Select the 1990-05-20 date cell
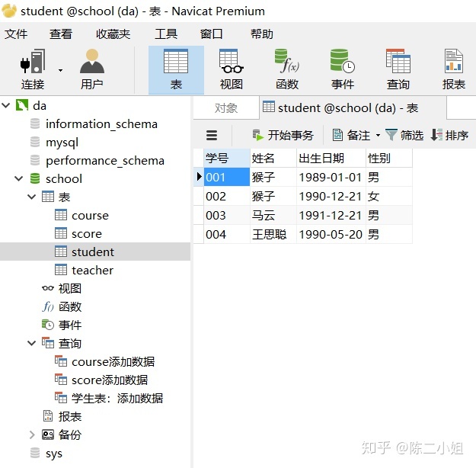The width and height of the screenshot is (476, 468). [x=331, y=234]
